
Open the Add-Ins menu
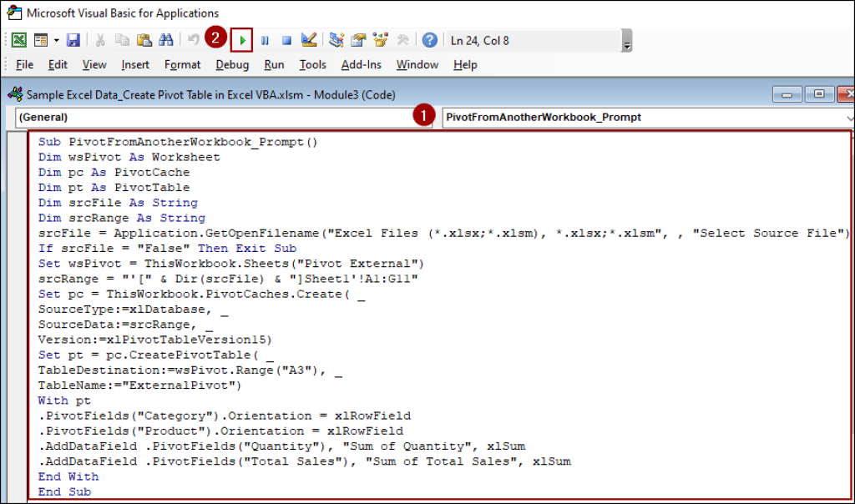(361, 64)
